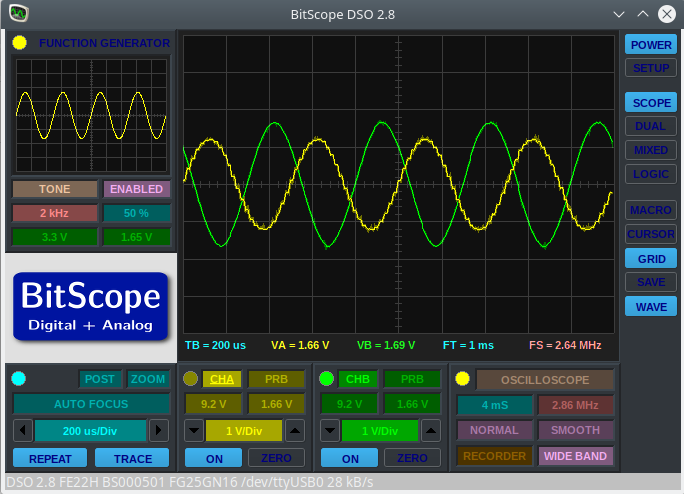Switch to LOGIC mode
The height and width of the screenshot is (494, 684).
tap(650, 174)
